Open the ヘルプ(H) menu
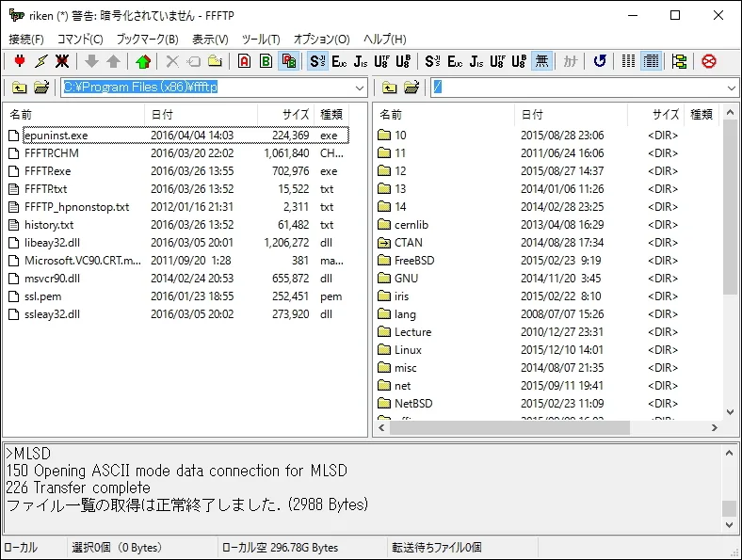The height and width of the screenshot is (560, 742). click(x=385, y=40)
